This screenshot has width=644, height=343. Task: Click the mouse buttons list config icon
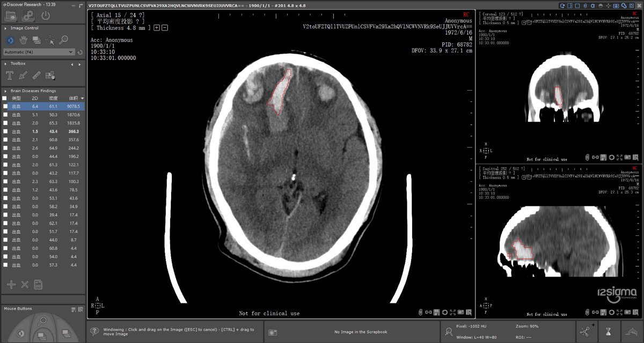click(x=81, y=309)
